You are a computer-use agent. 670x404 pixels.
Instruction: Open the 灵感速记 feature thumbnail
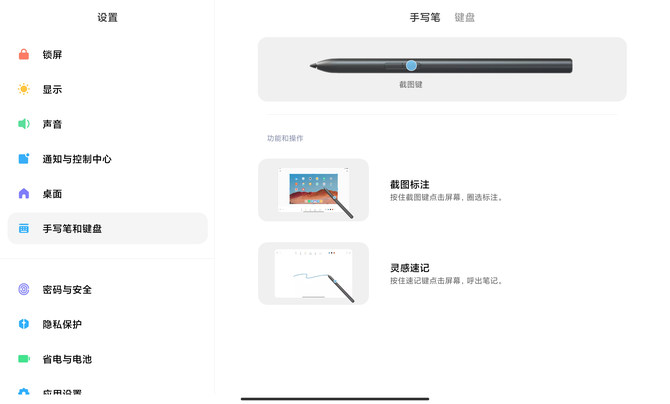pos(313,274)
